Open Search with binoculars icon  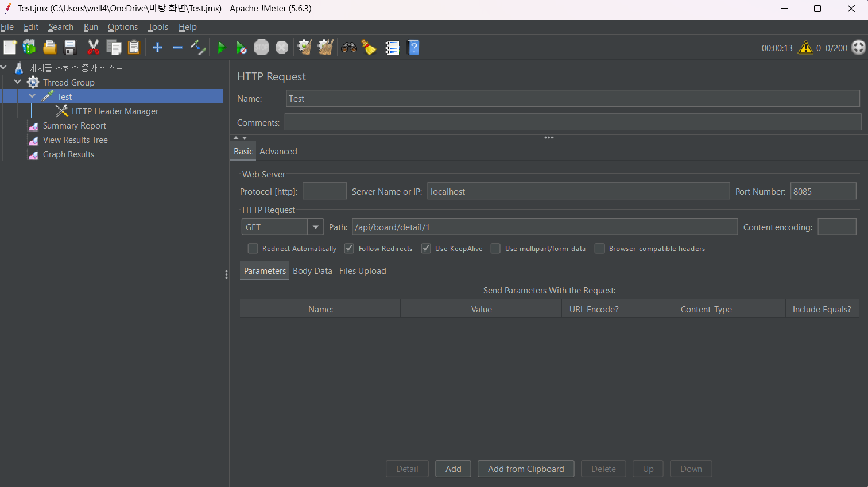[x=349, y=48]
